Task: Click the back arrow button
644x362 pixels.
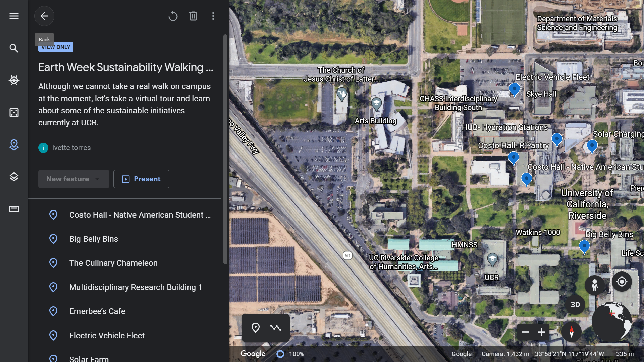Action: pyautogui.click(x=44, y=16)
